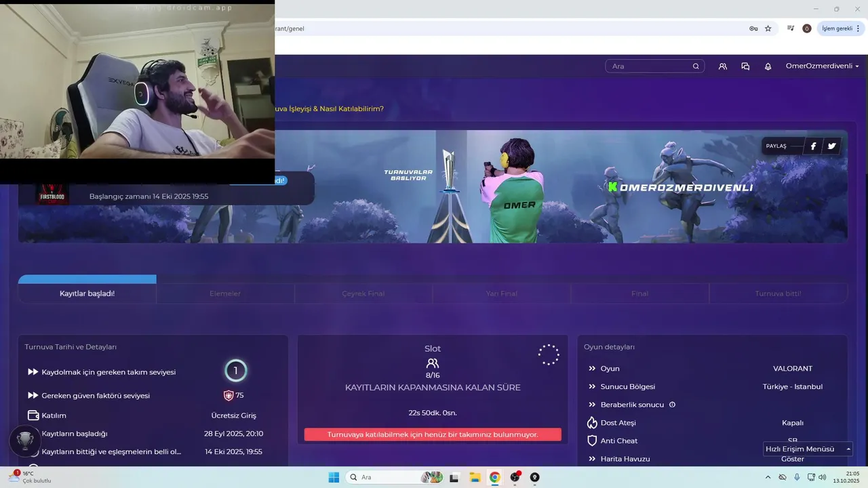Click the Slot players icon
Viewport: 868px width, 488px height.
433,363
